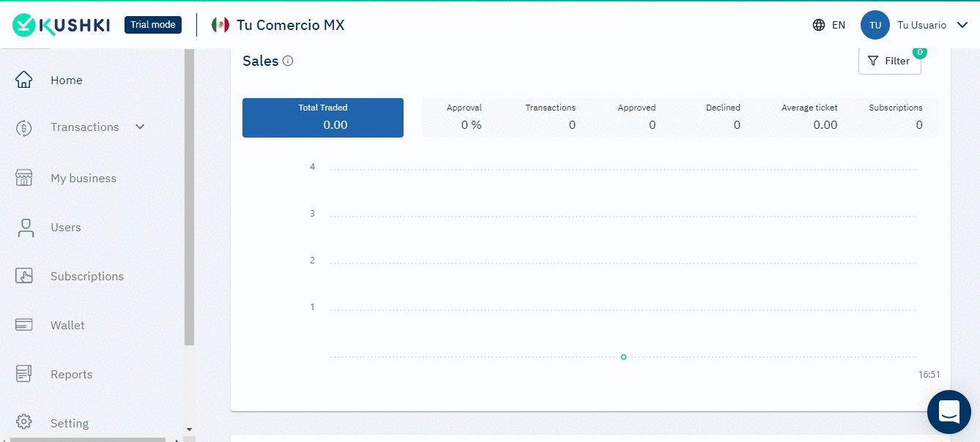Select the Total Traded card
The height and width of the screenshot is (442, 980).
click(x=323, y=118)
